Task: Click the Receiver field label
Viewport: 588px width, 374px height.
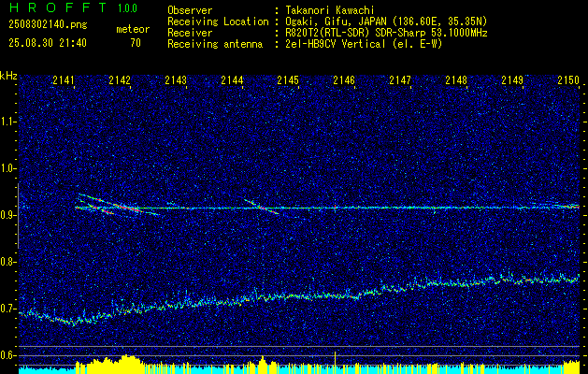Action: point(190,33)
